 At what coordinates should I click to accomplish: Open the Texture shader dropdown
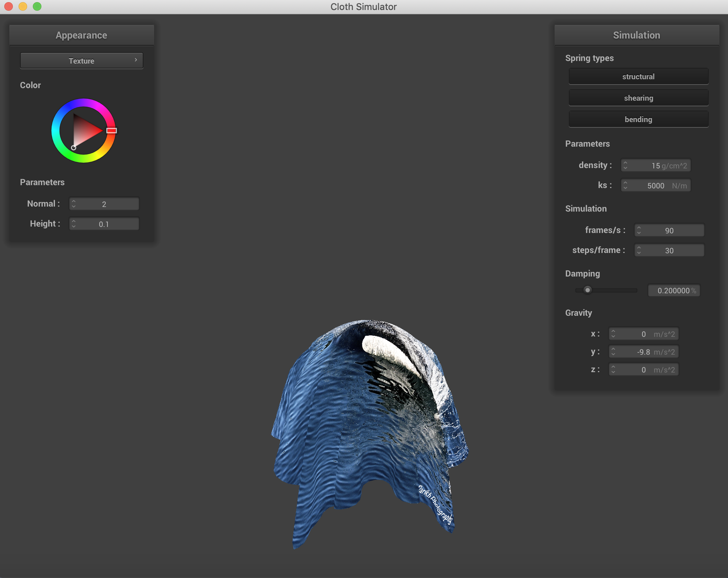[81, 61]
